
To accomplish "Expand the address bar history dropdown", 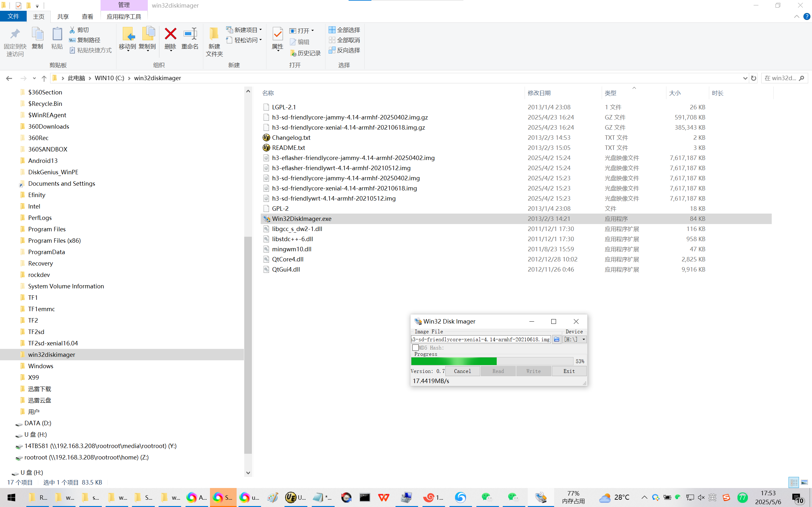I will (x=745, y=78).
